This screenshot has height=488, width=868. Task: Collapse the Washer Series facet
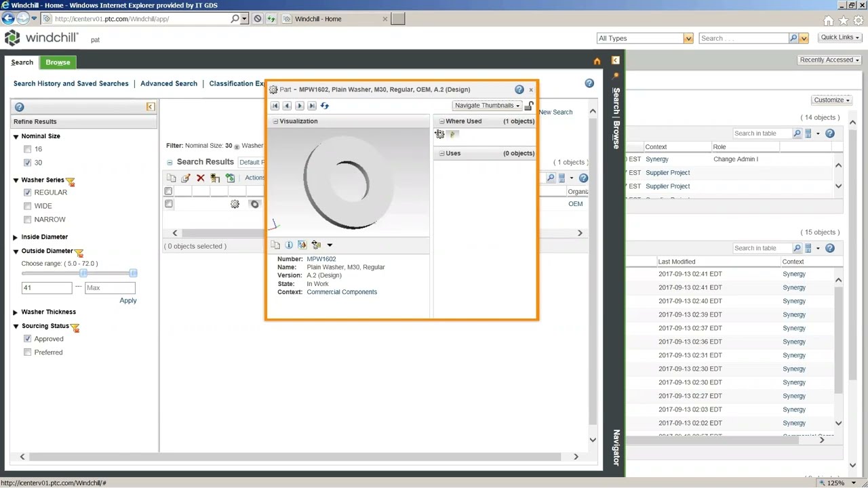click(16, 180)
